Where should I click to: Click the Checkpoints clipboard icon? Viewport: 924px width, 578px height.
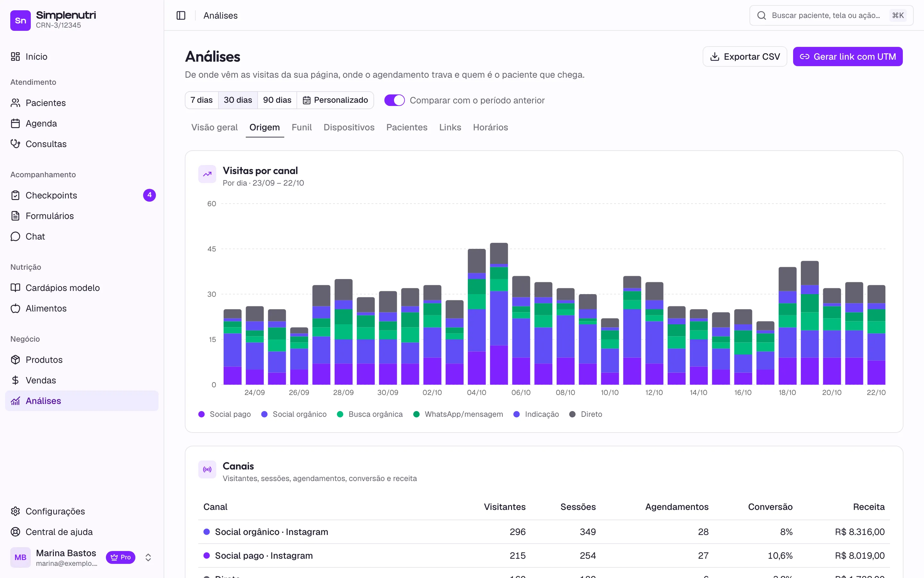pos(15,195)
